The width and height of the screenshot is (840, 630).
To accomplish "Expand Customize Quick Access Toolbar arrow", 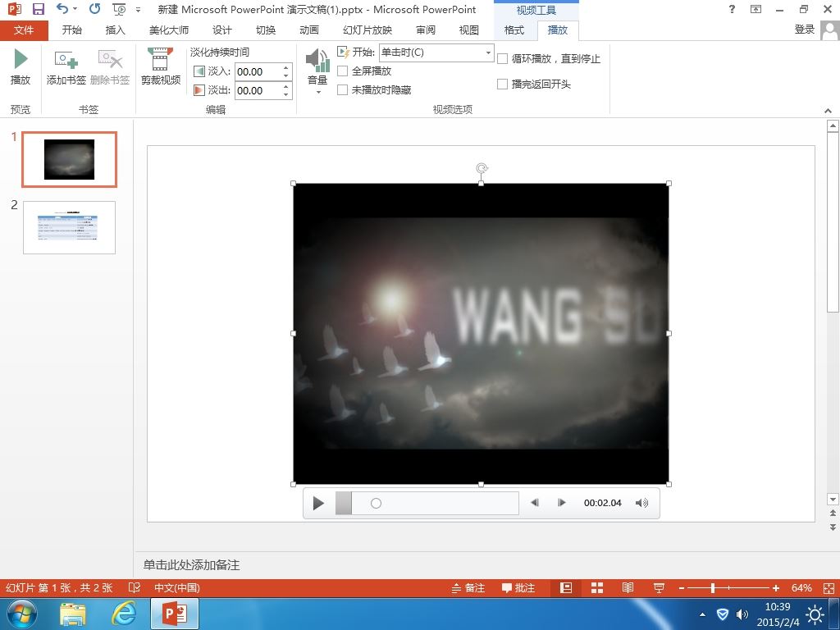I will pos(138,10).
